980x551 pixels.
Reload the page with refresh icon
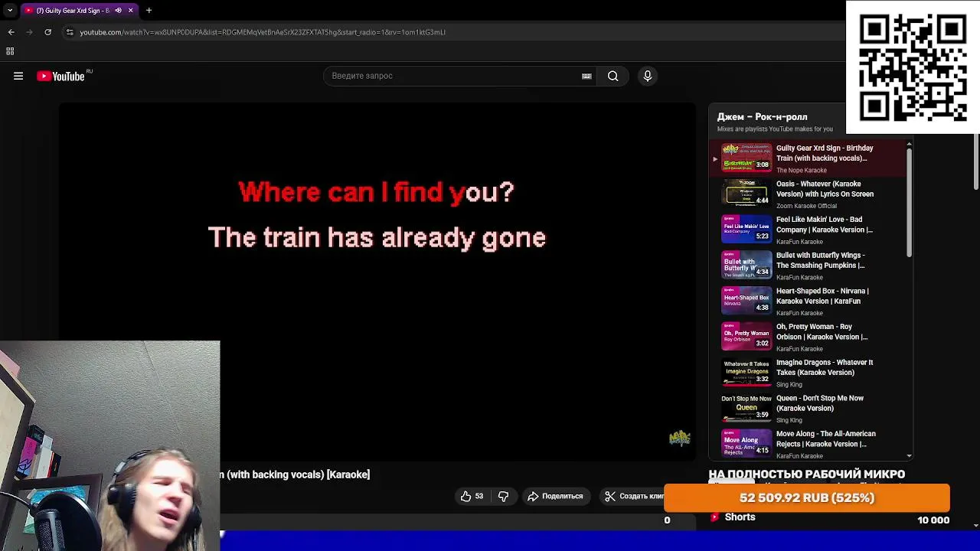click(x=47, y=32)
